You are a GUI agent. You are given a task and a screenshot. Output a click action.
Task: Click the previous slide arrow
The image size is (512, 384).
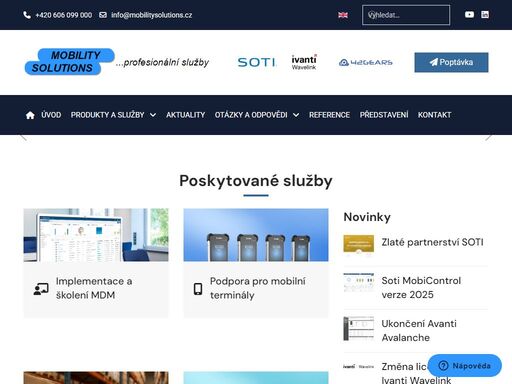click(24, 137)
